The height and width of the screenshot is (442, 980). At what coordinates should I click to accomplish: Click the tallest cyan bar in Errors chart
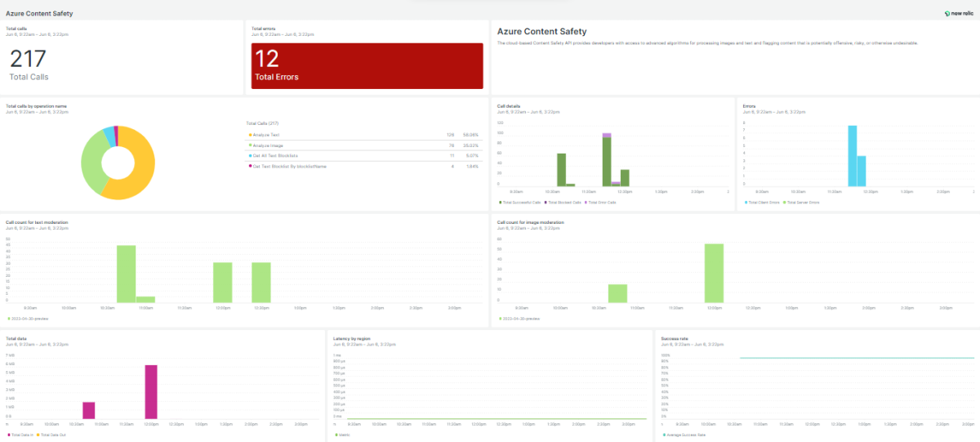tap(852, 155)
